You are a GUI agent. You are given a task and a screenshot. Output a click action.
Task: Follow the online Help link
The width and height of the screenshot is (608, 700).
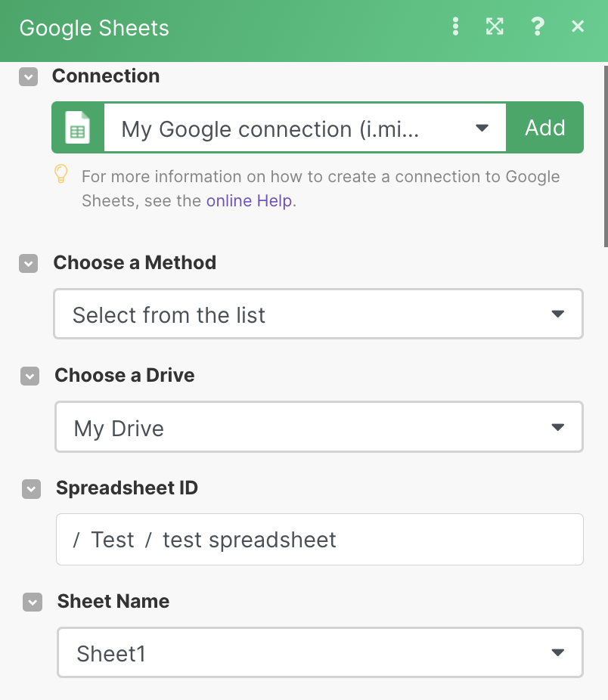[x=249, y=201]
